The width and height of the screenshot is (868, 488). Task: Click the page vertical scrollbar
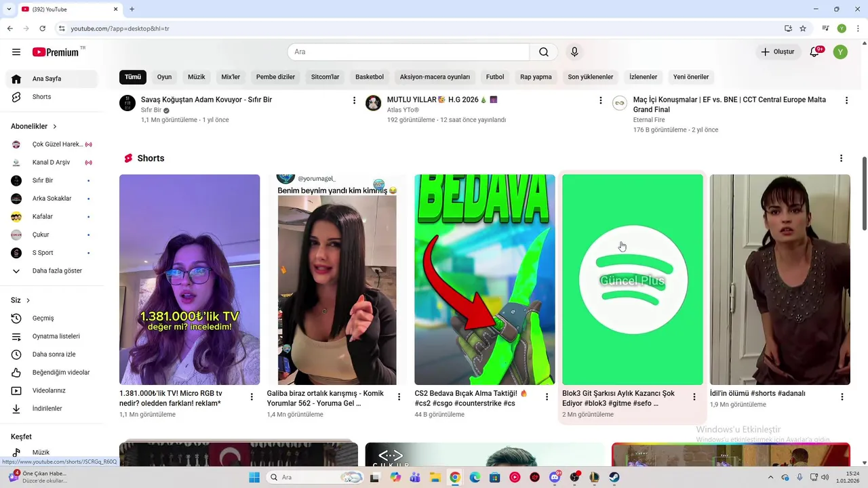pos(864,193)
